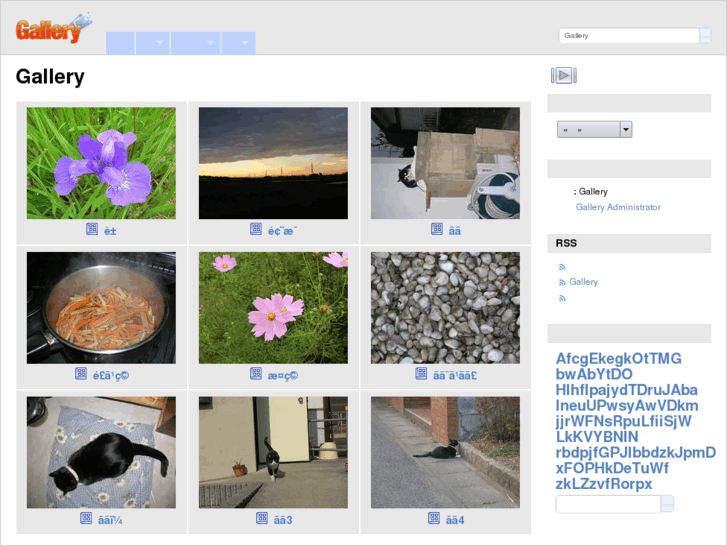The image size is (727, 545).
Task: Open tag LkKVYBNIN
Action: point(597,437)
